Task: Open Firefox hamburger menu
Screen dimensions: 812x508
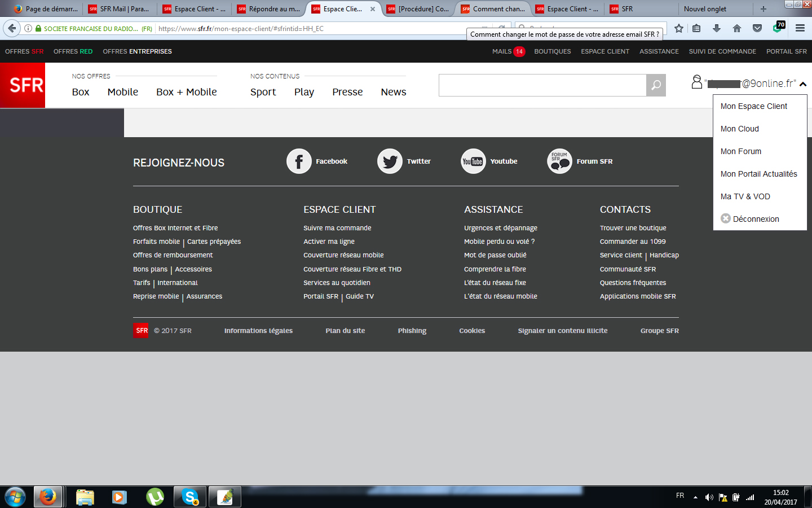Action: click(x=800, y=28)
